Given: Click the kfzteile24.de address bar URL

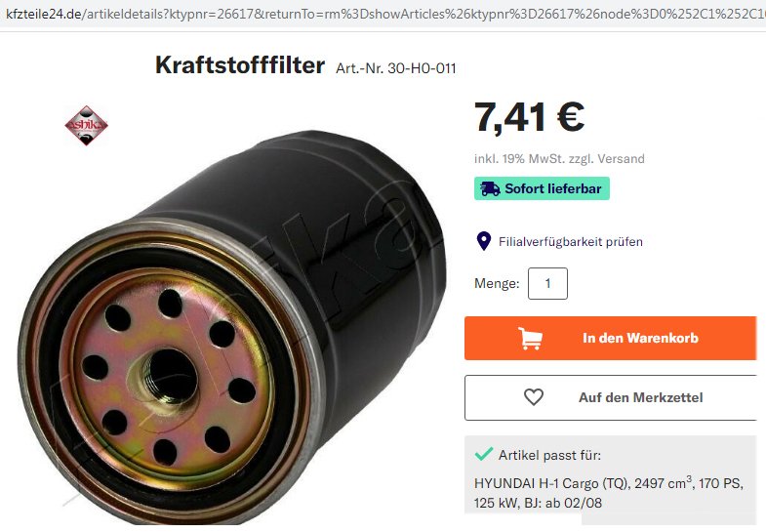Looking at the screenshot, I should [x=383, y=14].
